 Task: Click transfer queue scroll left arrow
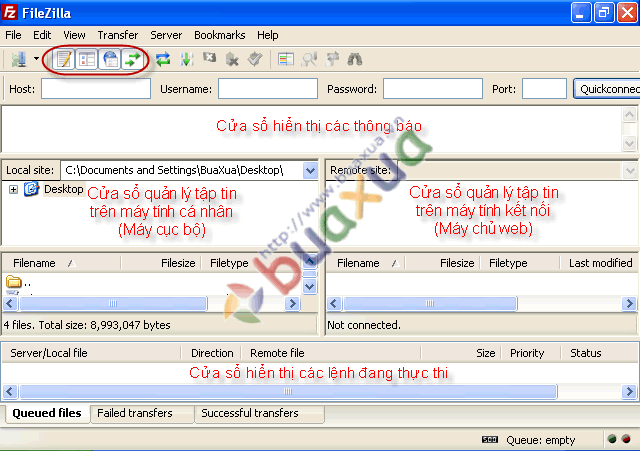point(10,391)
